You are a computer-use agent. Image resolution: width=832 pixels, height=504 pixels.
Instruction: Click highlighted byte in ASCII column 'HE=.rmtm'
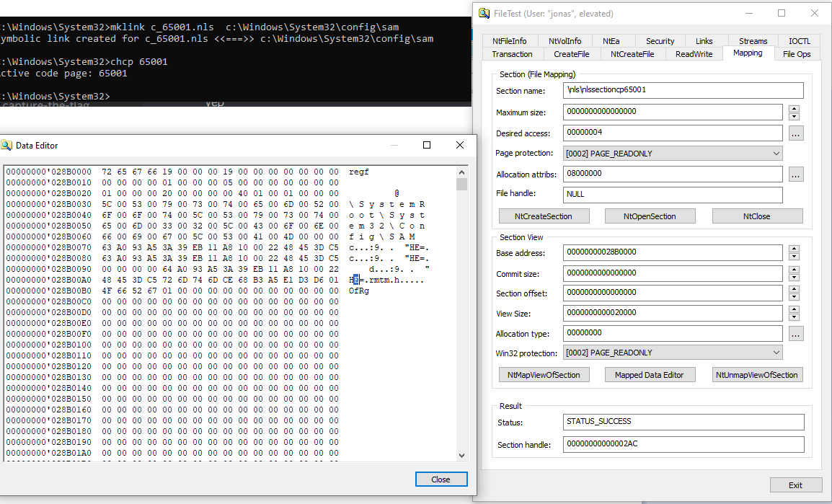point(356,280)
